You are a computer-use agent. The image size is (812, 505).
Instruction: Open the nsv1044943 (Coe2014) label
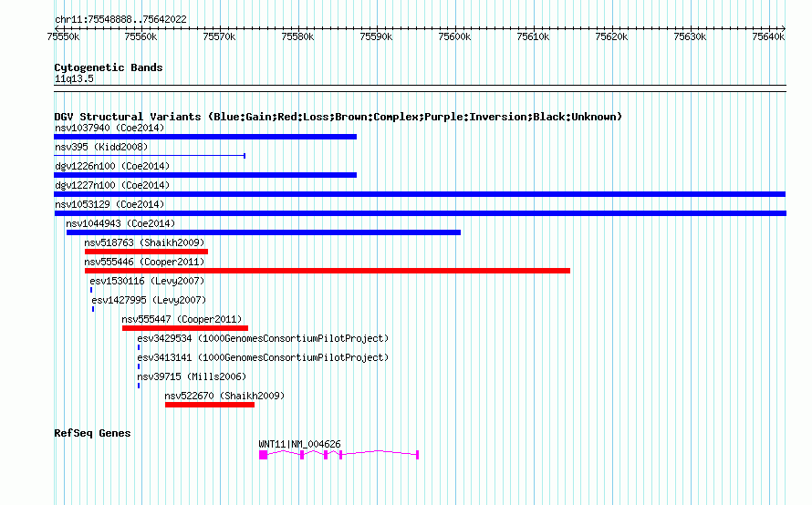[120, 223]
